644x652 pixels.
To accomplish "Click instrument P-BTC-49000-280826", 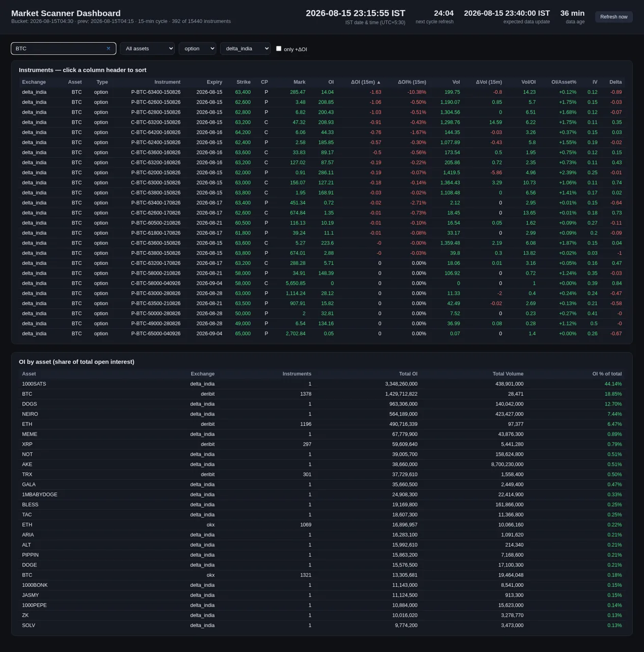I will click(155, 323).
